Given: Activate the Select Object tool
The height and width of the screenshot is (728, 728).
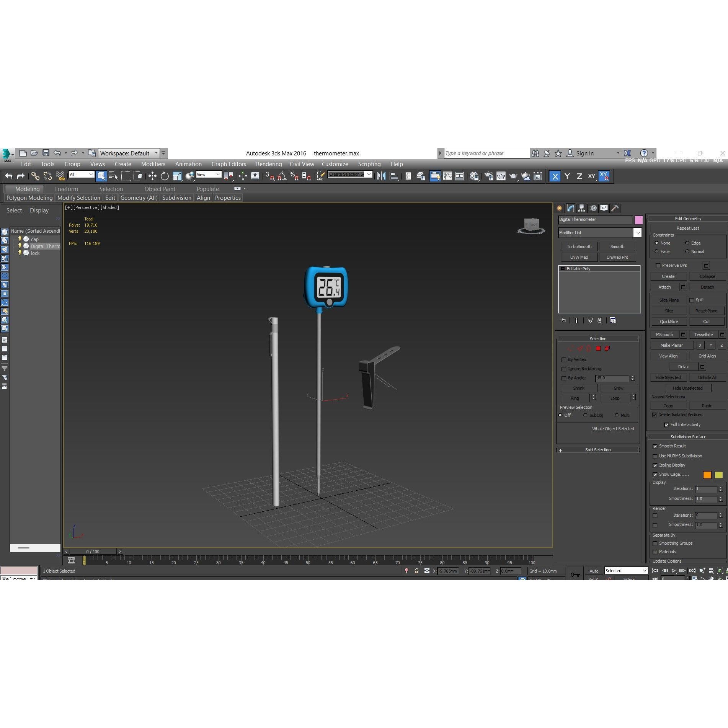Looking at the screenshot, I should coord(101,176).
